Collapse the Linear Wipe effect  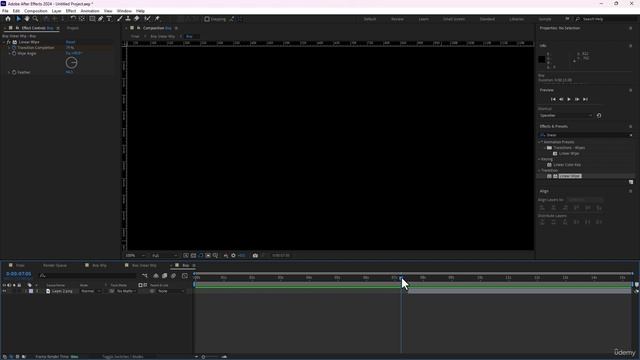pos(4,42)
